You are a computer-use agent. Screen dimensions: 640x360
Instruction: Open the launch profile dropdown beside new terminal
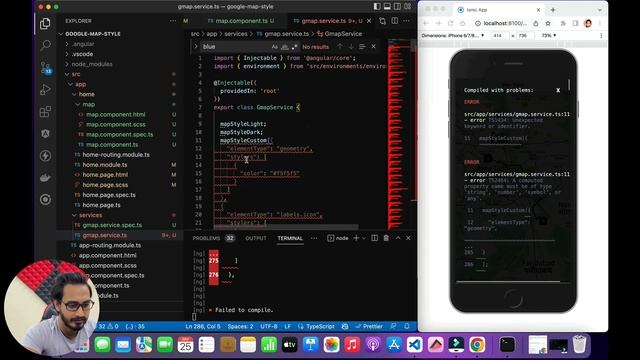(363, 238)
